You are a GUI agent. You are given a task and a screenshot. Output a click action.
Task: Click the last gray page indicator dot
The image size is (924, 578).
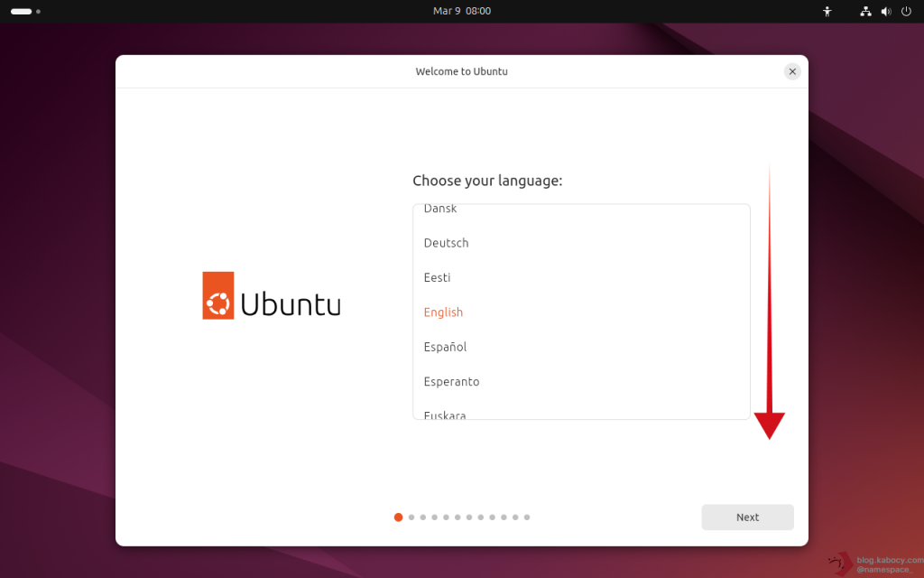[527, 517]
